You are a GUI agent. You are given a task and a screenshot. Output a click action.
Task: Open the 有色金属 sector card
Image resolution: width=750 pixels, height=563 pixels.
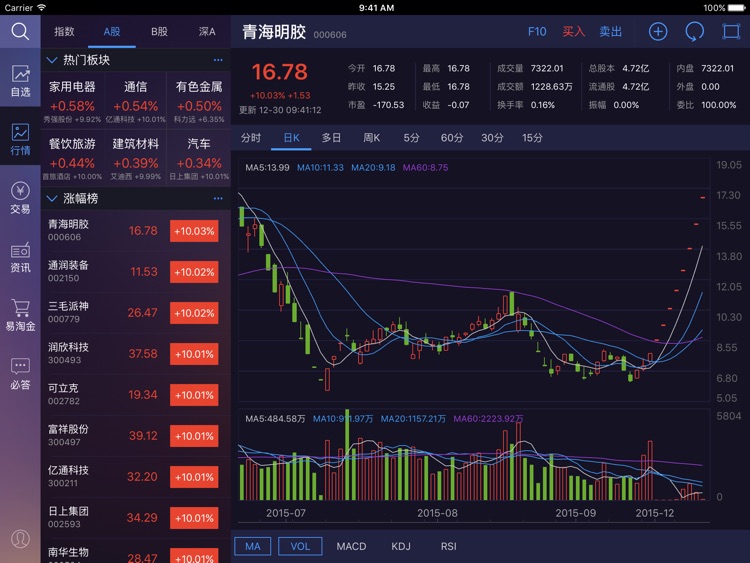199,100
